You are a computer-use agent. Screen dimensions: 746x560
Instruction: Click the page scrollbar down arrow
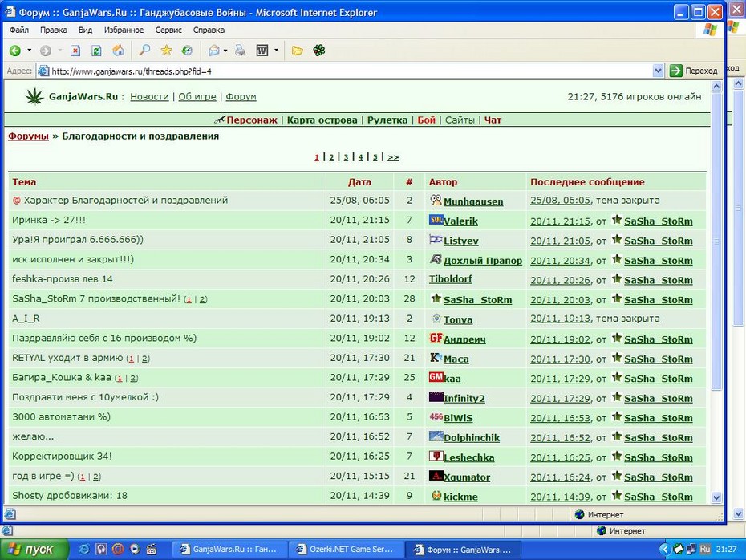click(716, 497)
